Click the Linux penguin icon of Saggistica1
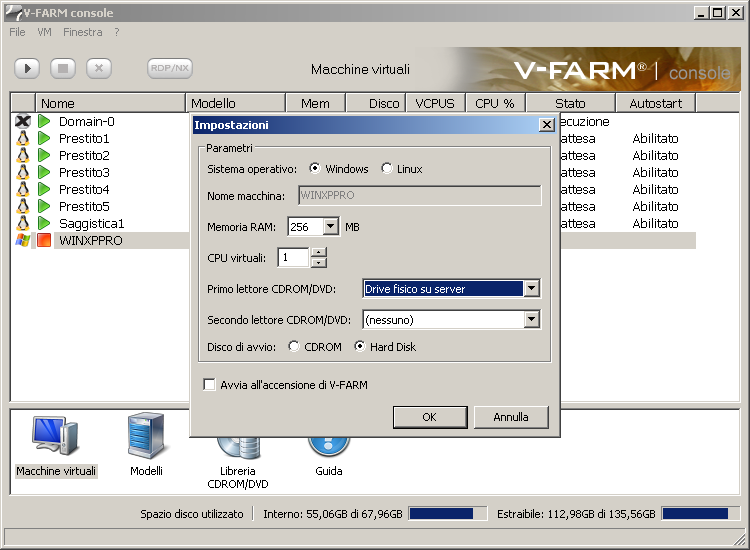750x550 pixels. [x=22, y=223]
